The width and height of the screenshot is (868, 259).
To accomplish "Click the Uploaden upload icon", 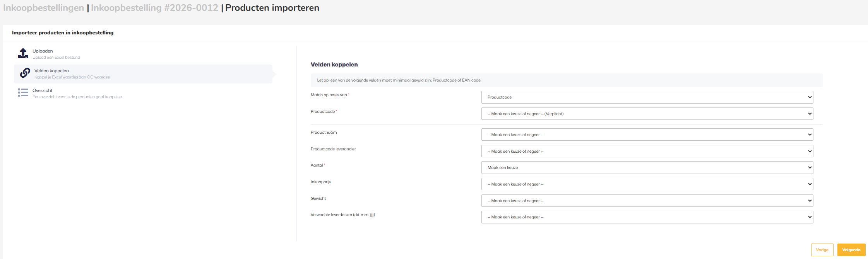I will [23, 53].
